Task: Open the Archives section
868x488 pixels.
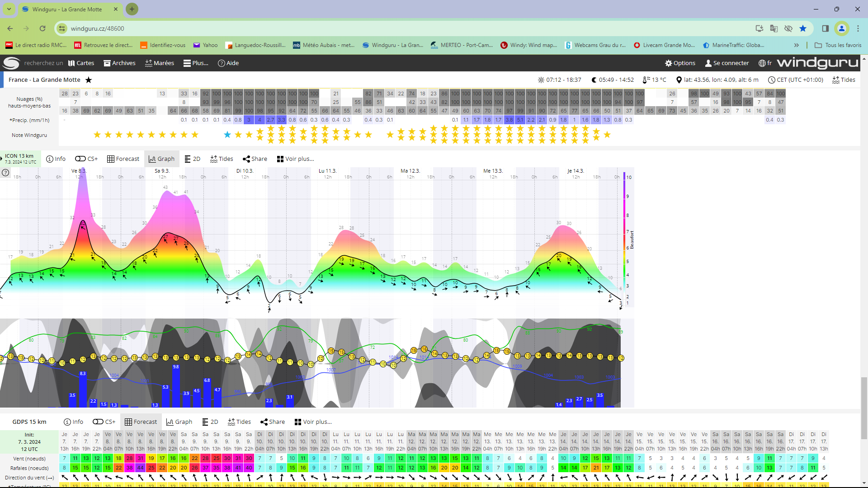Action: click(x=119, y=63)
